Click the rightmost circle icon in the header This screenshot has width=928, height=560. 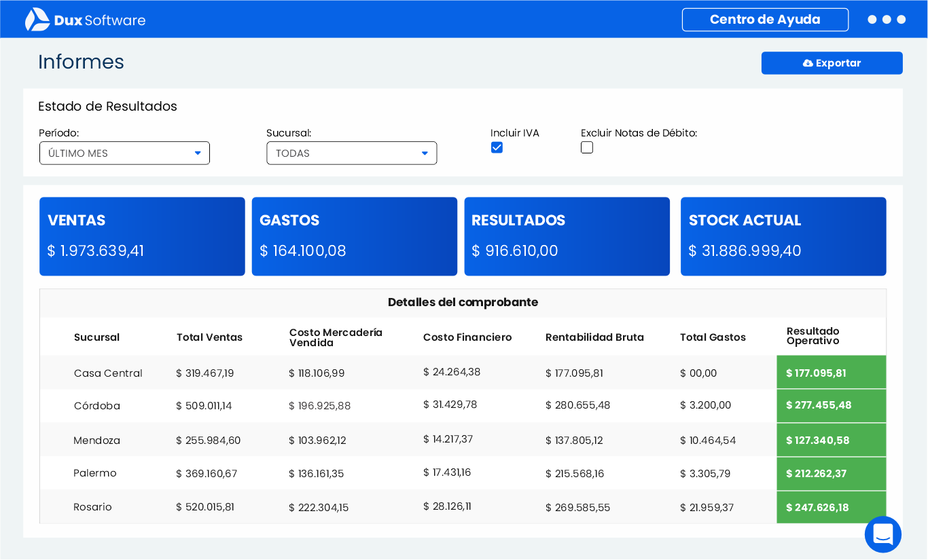click(902, 20)
